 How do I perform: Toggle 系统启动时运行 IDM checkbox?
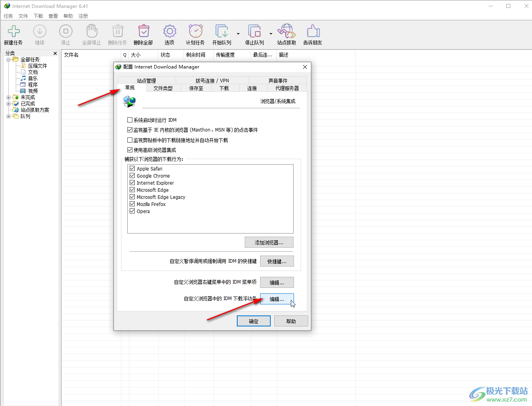130,120
